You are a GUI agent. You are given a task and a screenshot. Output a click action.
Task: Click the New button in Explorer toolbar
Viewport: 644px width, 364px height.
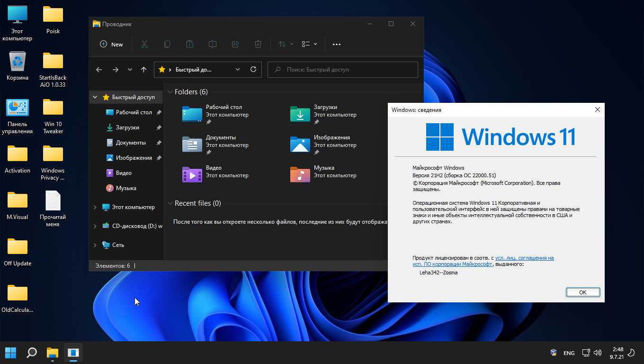[111, 44]
